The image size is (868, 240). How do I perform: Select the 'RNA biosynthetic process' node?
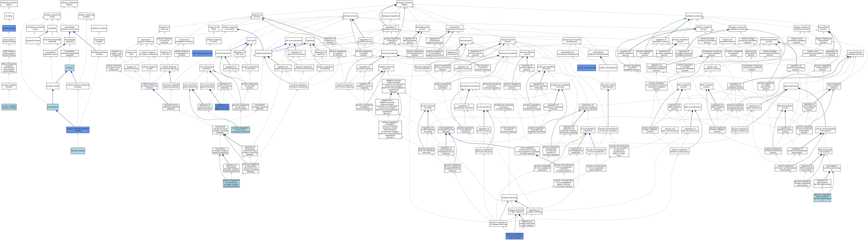(x=785, y=107)
